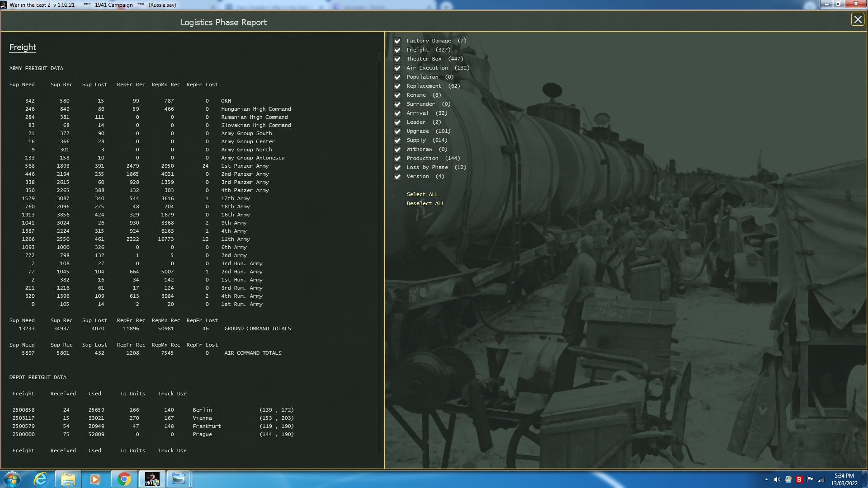Uncheck the Version checkbox
The width and height of the screenshot is (868, 488).
(x=397, y=177)
